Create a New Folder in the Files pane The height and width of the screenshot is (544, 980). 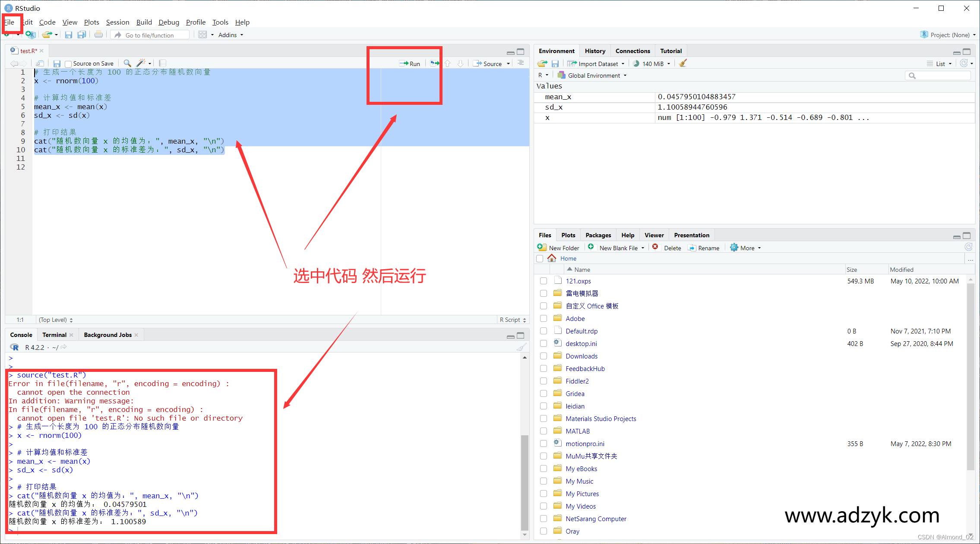pos(558,248)
